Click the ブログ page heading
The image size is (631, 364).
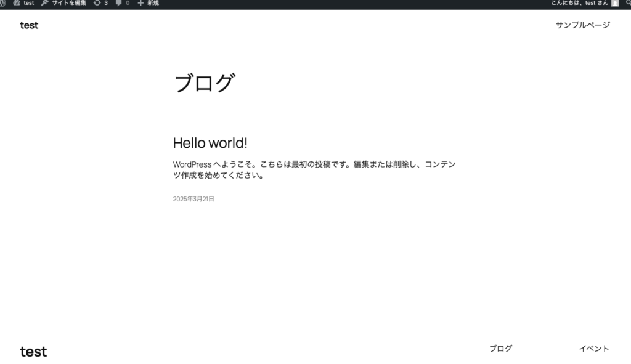point(205,83)
